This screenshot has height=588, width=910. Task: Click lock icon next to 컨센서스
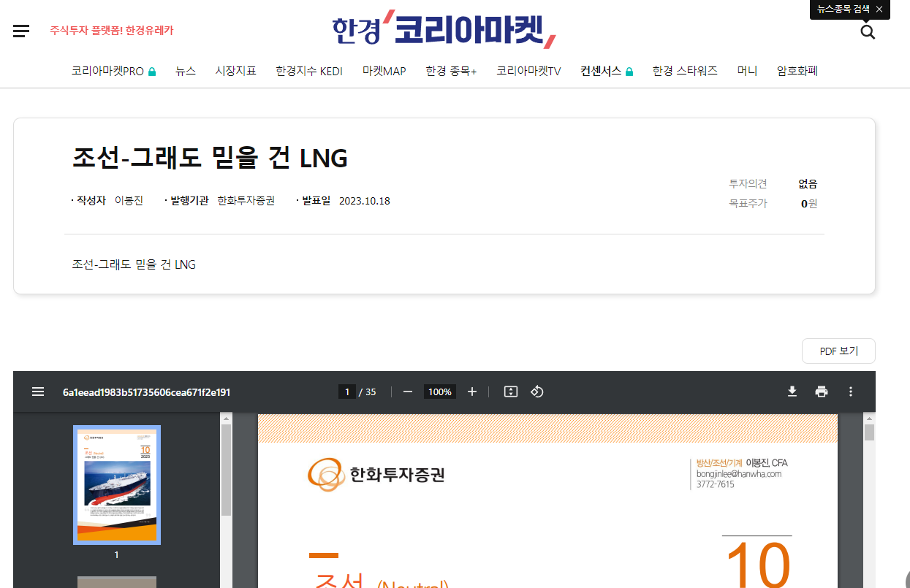coord(629,72)
